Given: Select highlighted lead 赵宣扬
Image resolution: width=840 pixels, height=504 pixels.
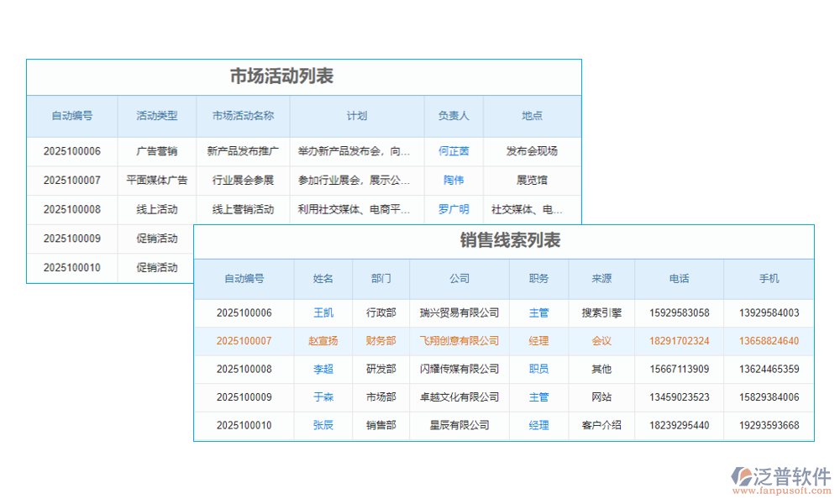Looking at the screenshot, I should click(x=323, y=341).
